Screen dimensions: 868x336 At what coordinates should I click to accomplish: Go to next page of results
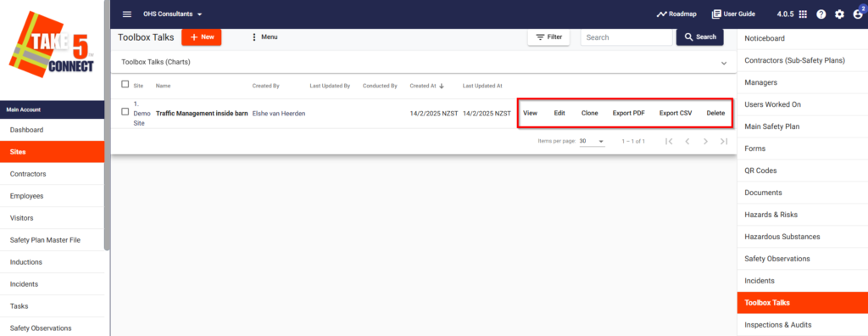point(705,142)
